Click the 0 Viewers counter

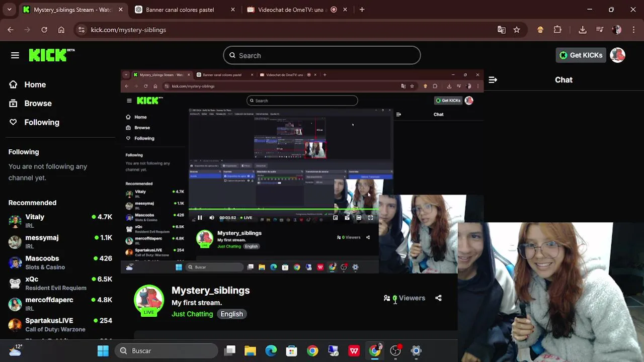405,298
